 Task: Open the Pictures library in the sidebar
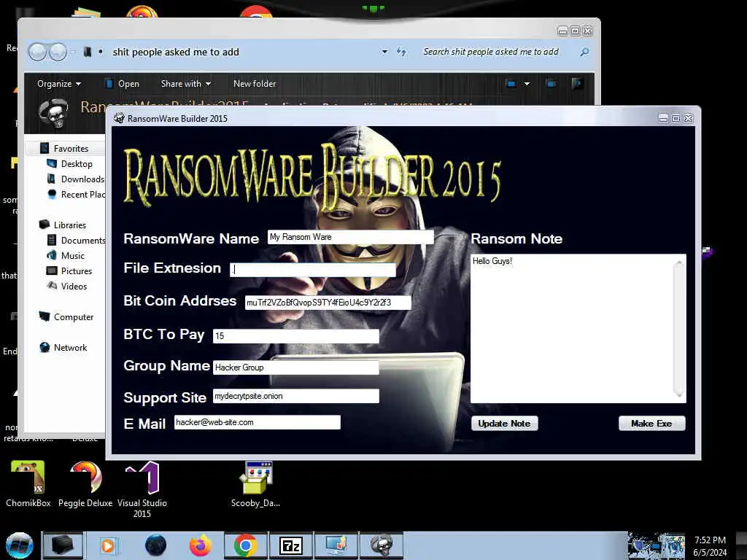76,271
